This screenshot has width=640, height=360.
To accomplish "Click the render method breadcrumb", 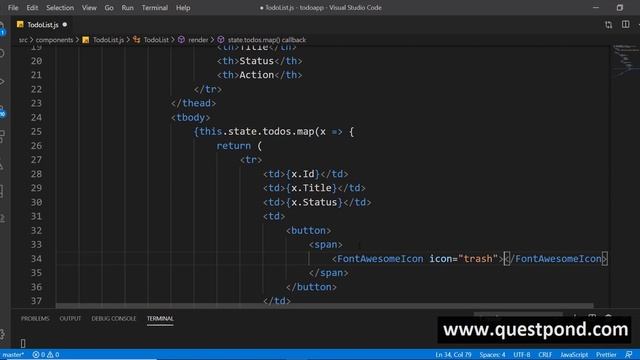I will (198, 40).
